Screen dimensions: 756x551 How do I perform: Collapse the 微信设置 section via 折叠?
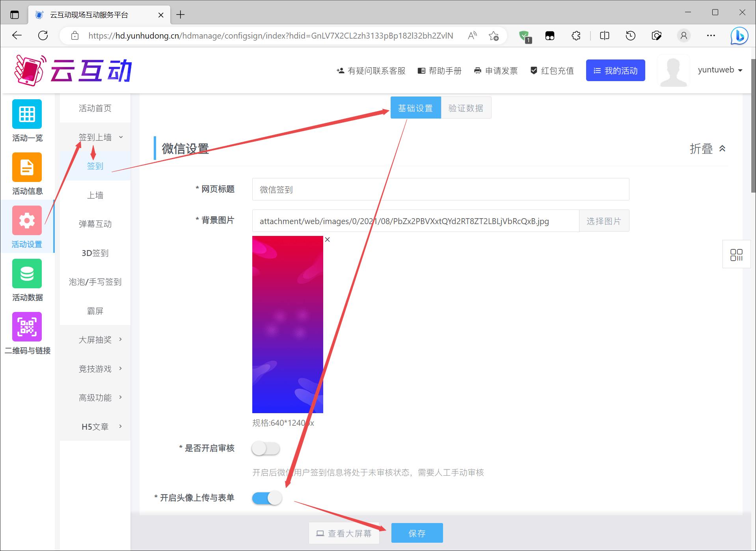[708, 148]
